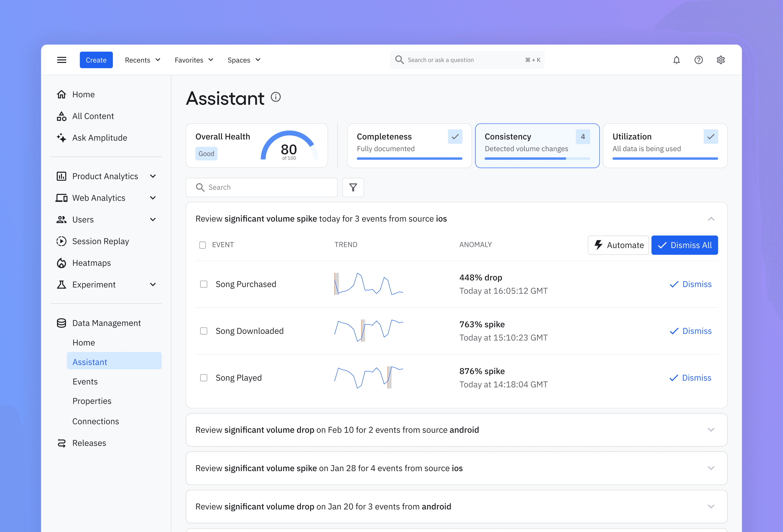783x532 pixels.
Task: Click the Dismiss All button
Action: pyautogui.click(x=684, y=245)
